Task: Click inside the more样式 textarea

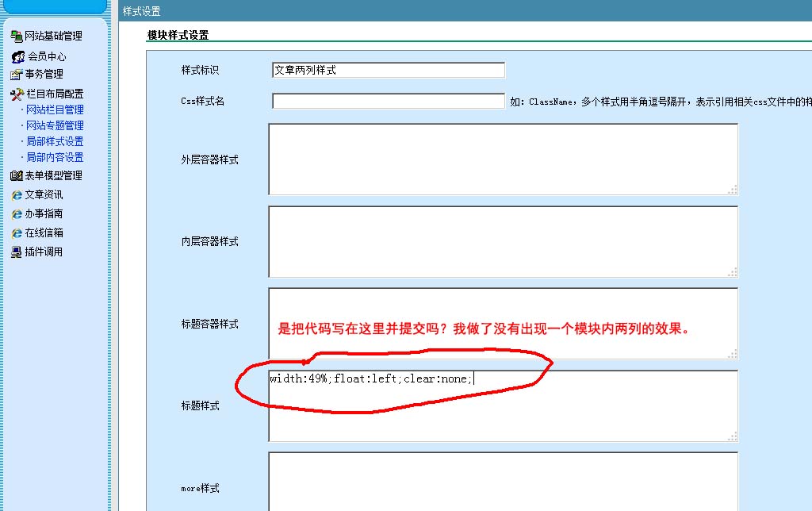Action: pos(503,482)
